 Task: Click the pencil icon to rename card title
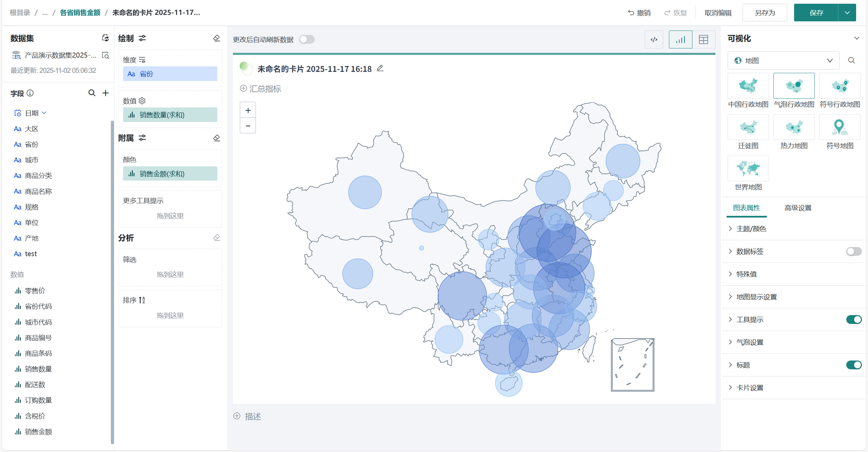pyautogui.click(x=380, y=68)
